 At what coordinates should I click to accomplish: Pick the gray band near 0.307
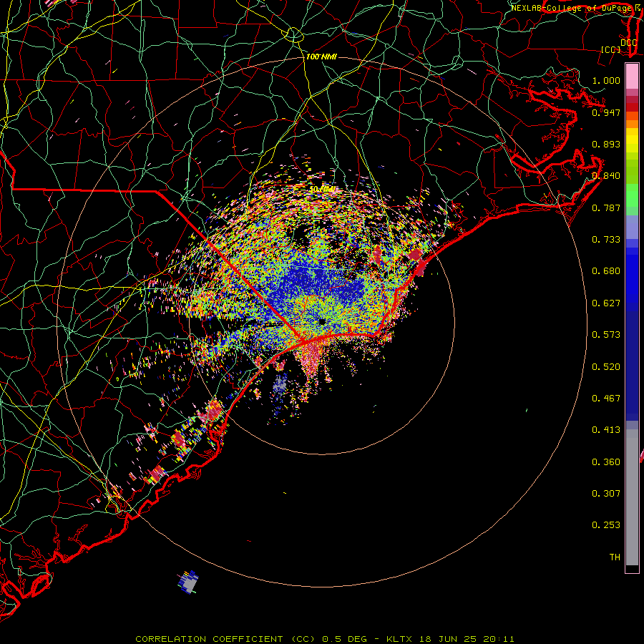coord(632,497)
